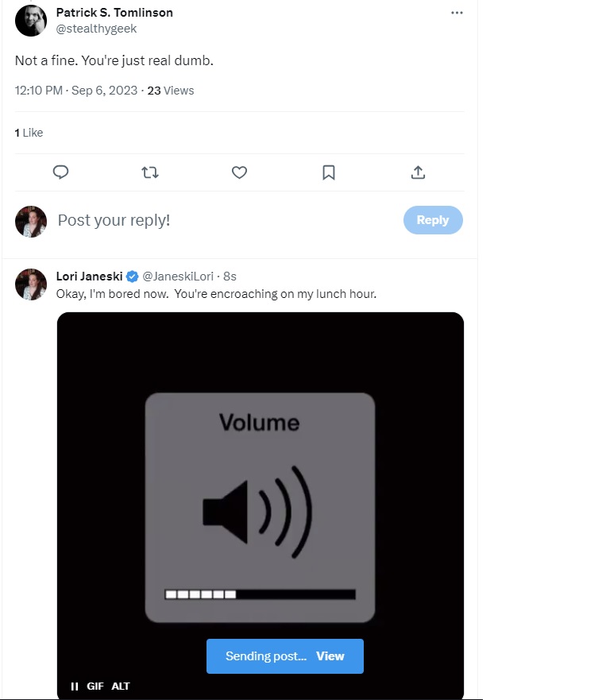Open the three-dot more options menu

pos(457,14)
